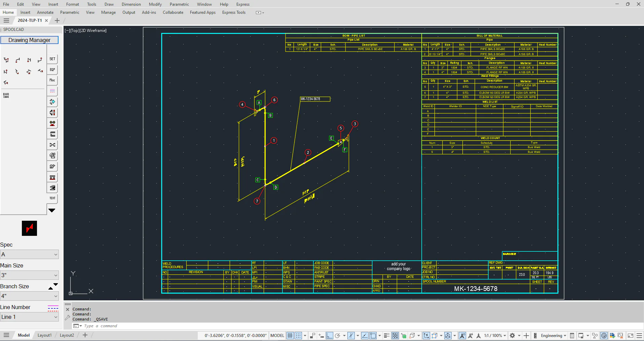The height and width of the screenshot is (341, 644).
Task: Open the Main Size dropdown
Action: click(x=30, y=275)
